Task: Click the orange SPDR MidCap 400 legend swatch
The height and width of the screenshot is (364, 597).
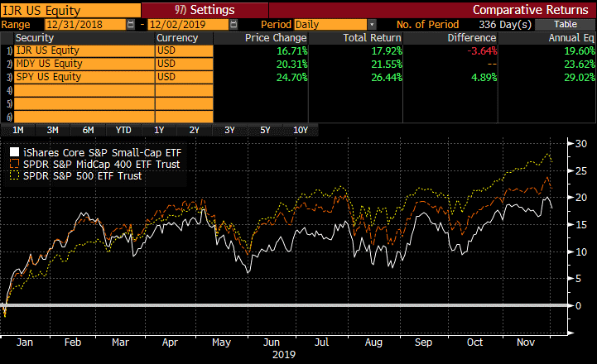Action: pos(14,164)
